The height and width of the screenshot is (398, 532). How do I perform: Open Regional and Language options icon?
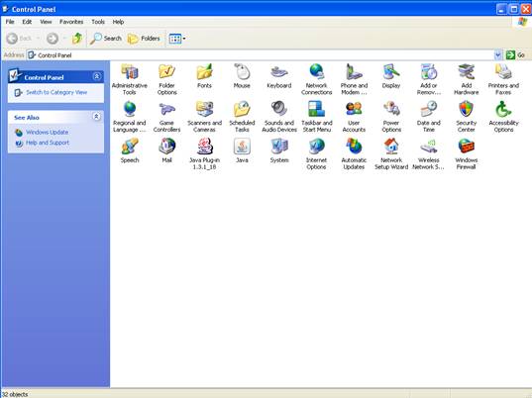(x=129, y=110)
